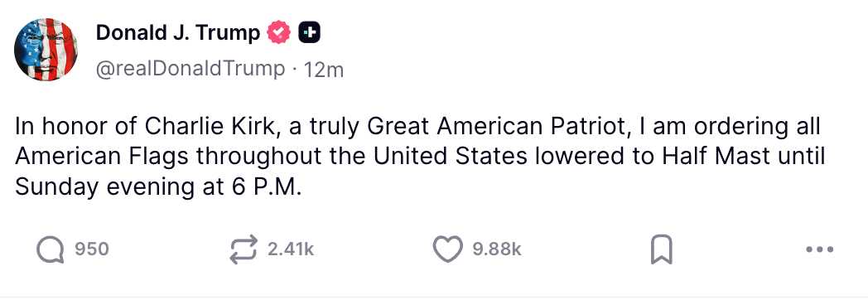Click the line starting 'In honor of Charlie Kirk'
Image resolution: width=868 pixels, height=300 pixels.
click(417, 127)
